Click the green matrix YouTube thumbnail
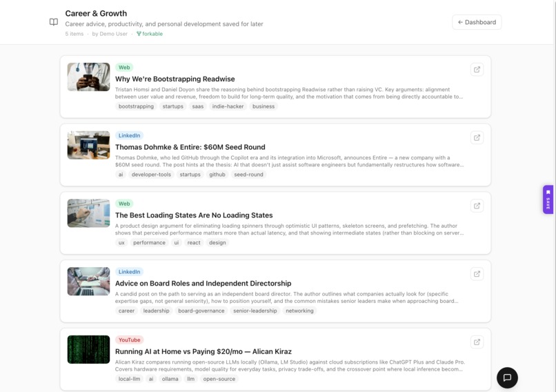 coord(89,349)
